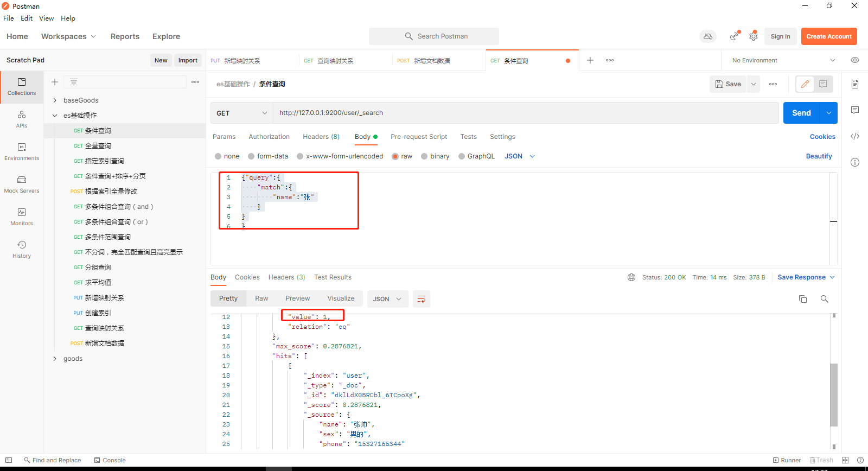868x471 pixels.
Task: Click the plus icon to create a collection
Action: [55, 82]
